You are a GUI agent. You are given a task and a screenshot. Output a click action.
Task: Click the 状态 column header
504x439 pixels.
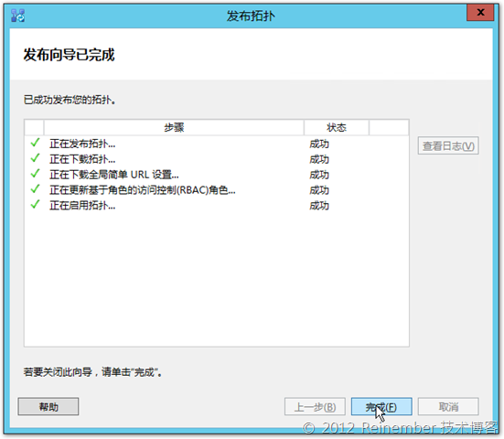[x=337, y=128]
